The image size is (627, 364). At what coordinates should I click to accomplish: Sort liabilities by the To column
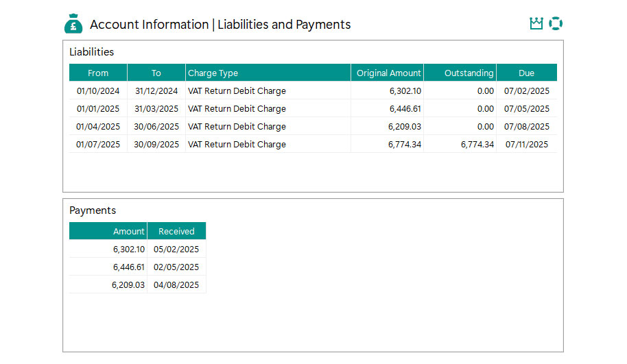point(156,73)
